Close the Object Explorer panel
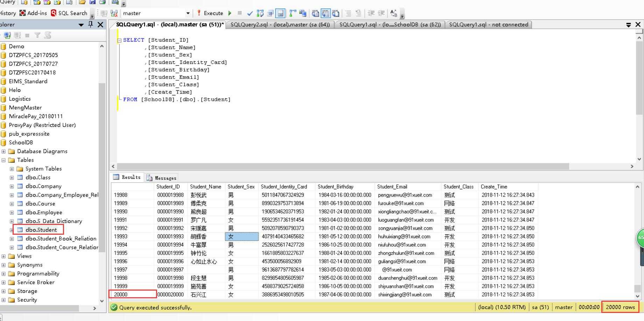 (100, 24)
